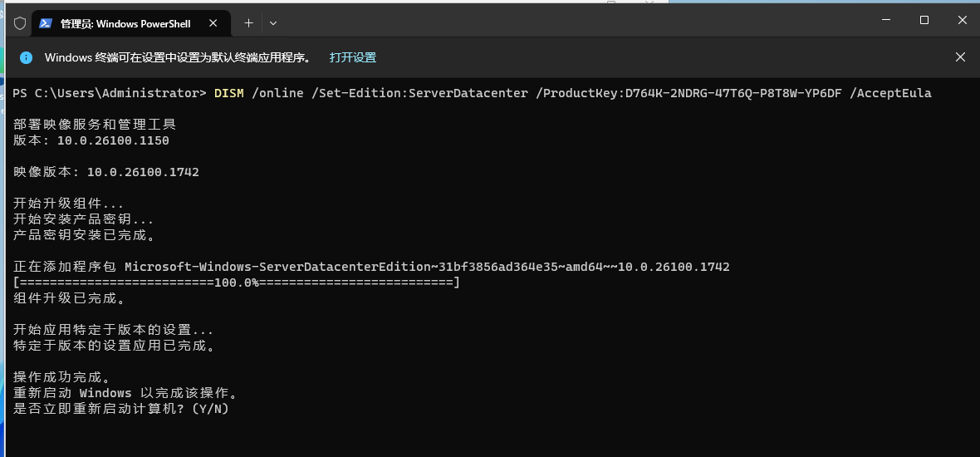Click the Windows 终端可在设置中设置为默认终端应用程序 message

pyautogui.click(x=178, y=57)
